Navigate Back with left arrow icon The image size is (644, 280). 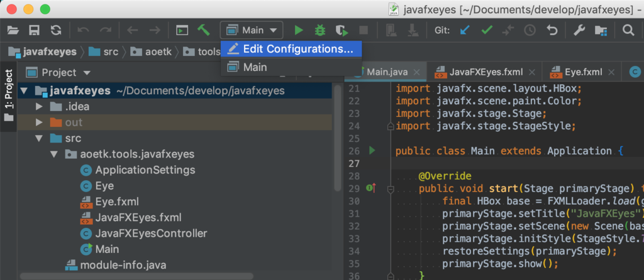pos(132,30)
